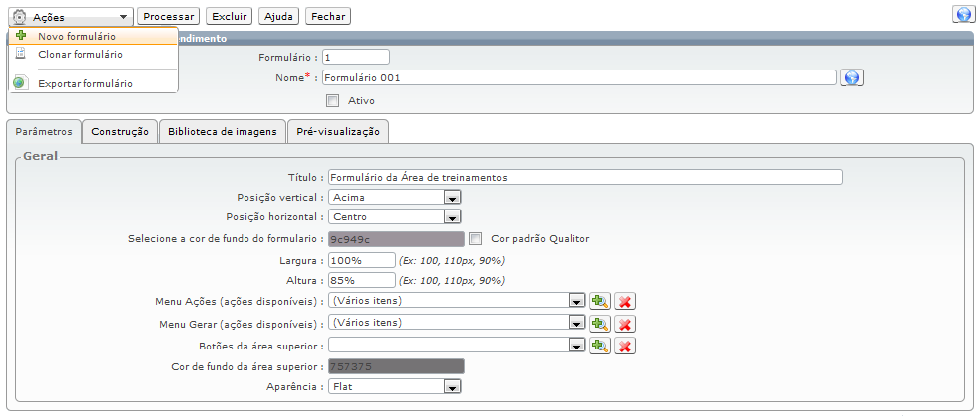Click the globe icon in the top-right corner
This screenshot has height=419, width=980.
(963, 14)
